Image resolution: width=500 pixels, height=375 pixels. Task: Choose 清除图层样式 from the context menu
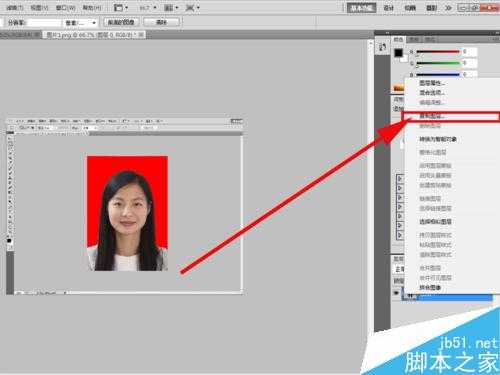coord(435,254)
